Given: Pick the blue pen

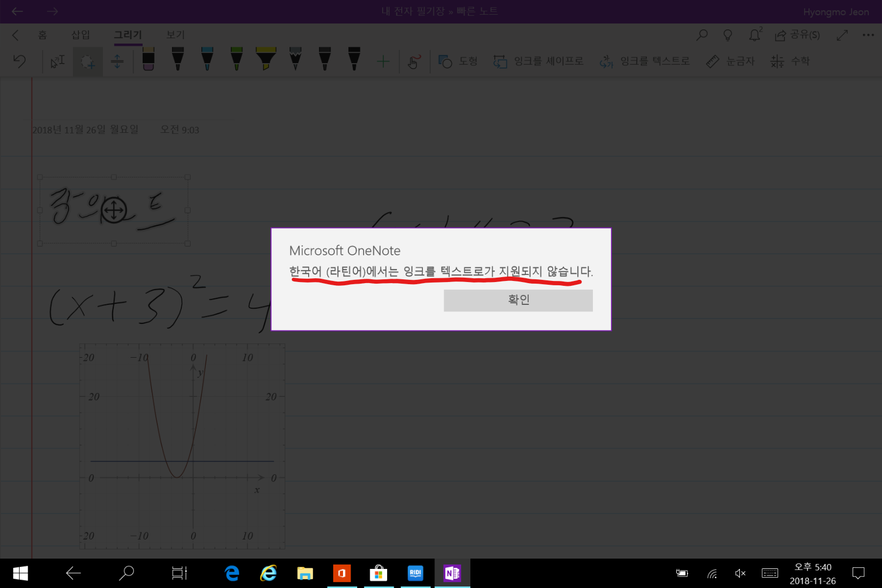Looking at the screenshot, I should (207, 59).
